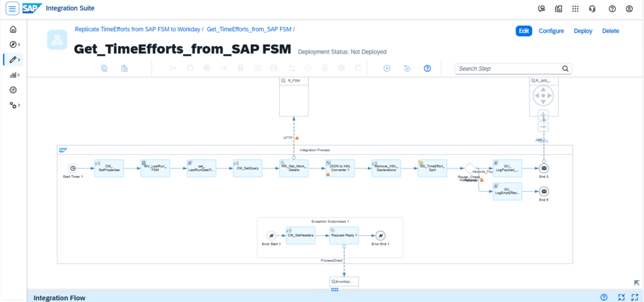
Task: Select the End 3 message end event
Action: [544, 168]
